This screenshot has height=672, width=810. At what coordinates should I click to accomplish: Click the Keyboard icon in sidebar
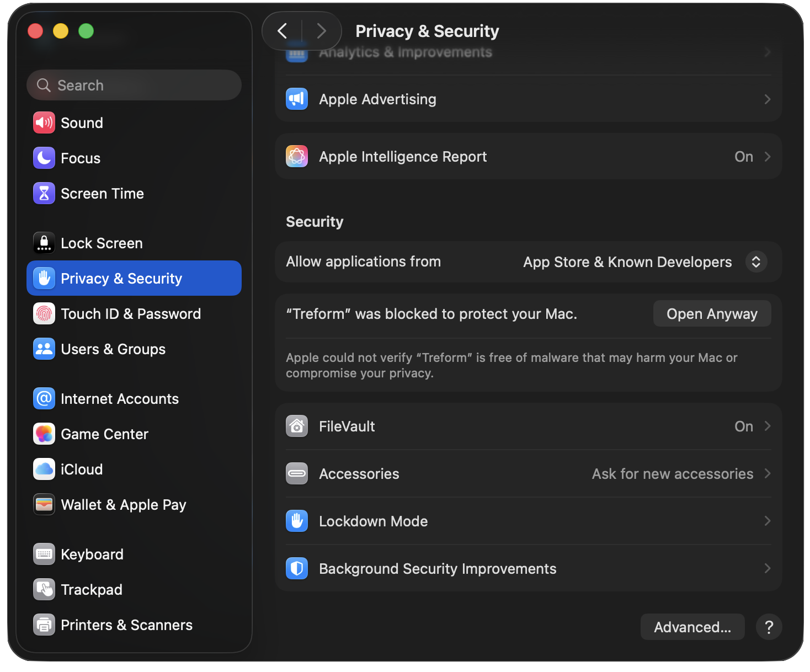click(x=44, y=554)
